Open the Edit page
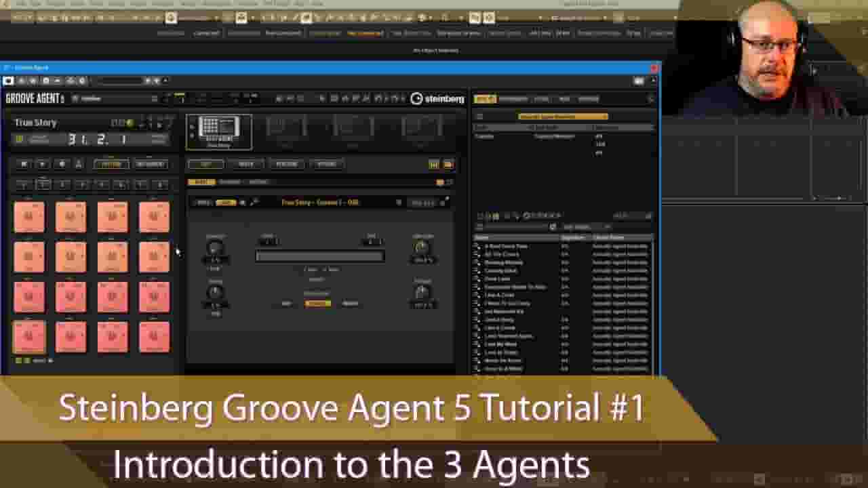This screenshot has width=868, height=488. (205, 164)
